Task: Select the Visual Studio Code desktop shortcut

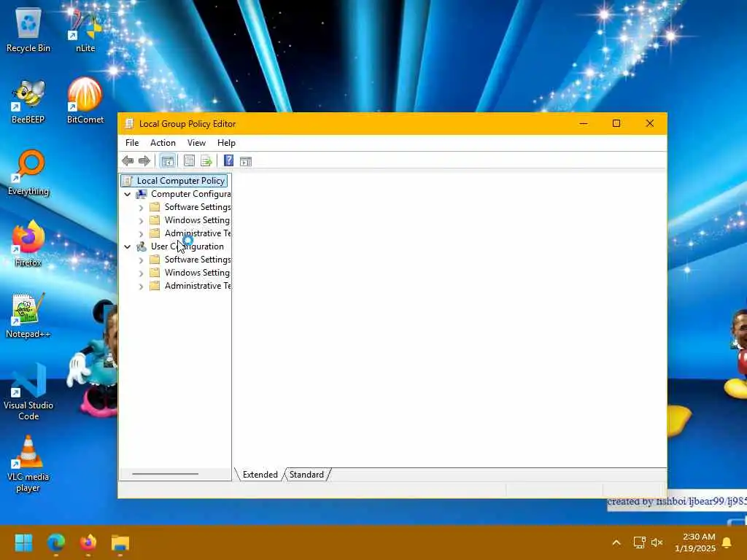Action: point(28,392)
